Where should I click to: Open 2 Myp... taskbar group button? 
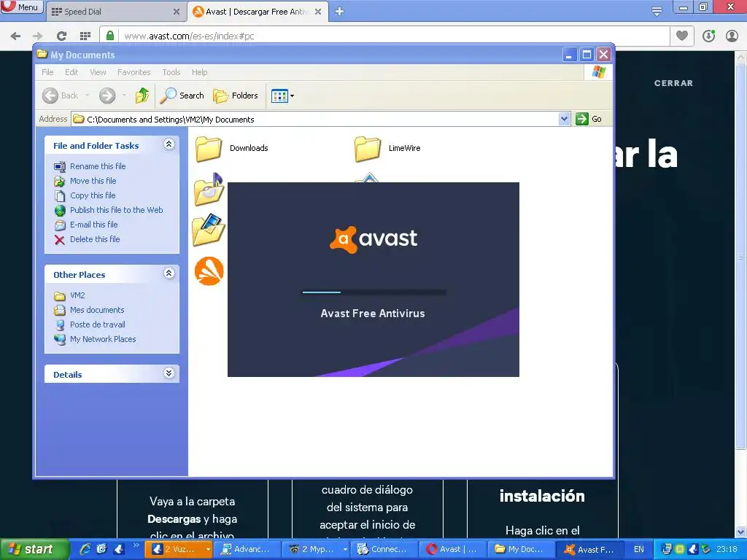coord(317,549)
